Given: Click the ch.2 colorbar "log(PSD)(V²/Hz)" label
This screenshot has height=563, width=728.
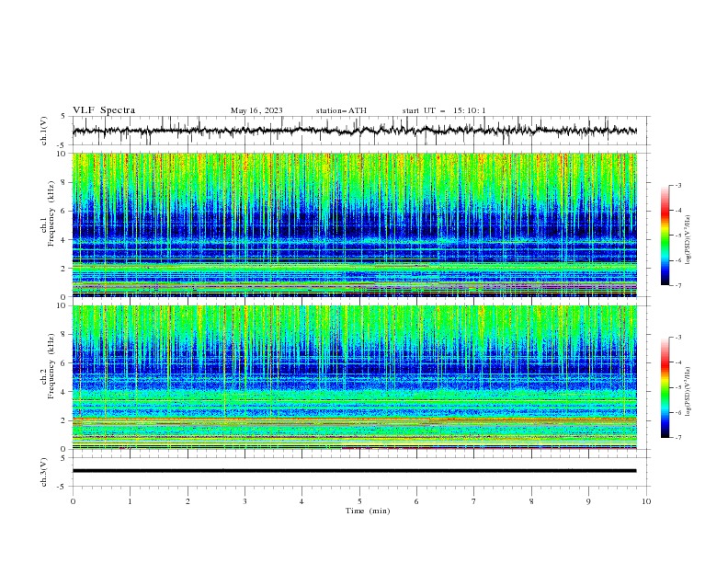Looking at the screenshot, I should point(688,391).
